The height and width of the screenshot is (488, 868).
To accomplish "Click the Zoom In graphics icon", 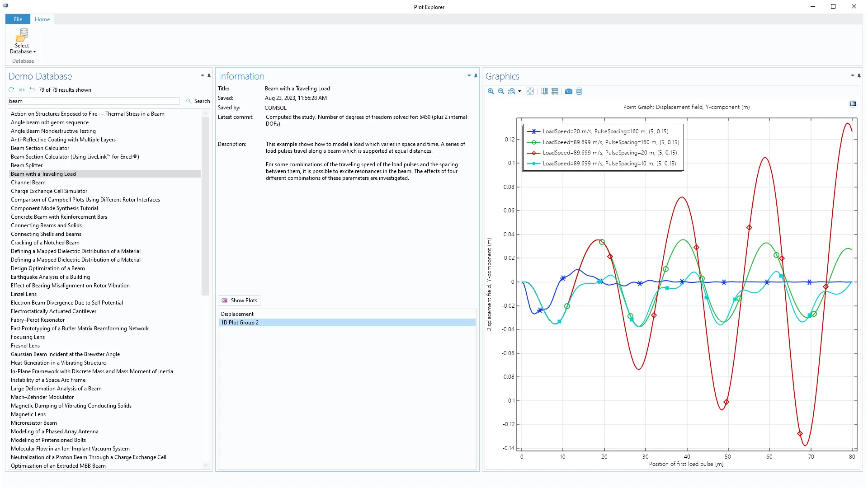I will coord(491,91).
